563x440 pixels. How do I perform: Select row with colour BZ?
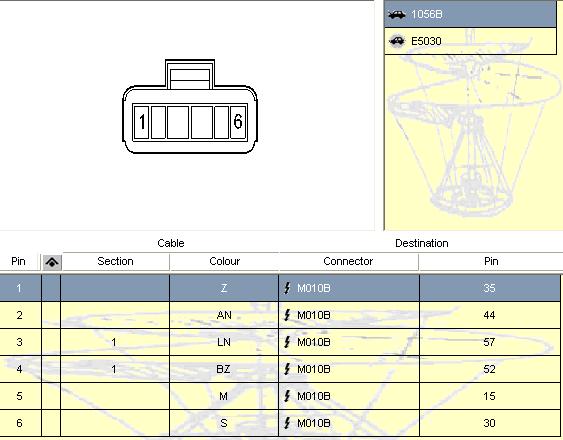280,369
